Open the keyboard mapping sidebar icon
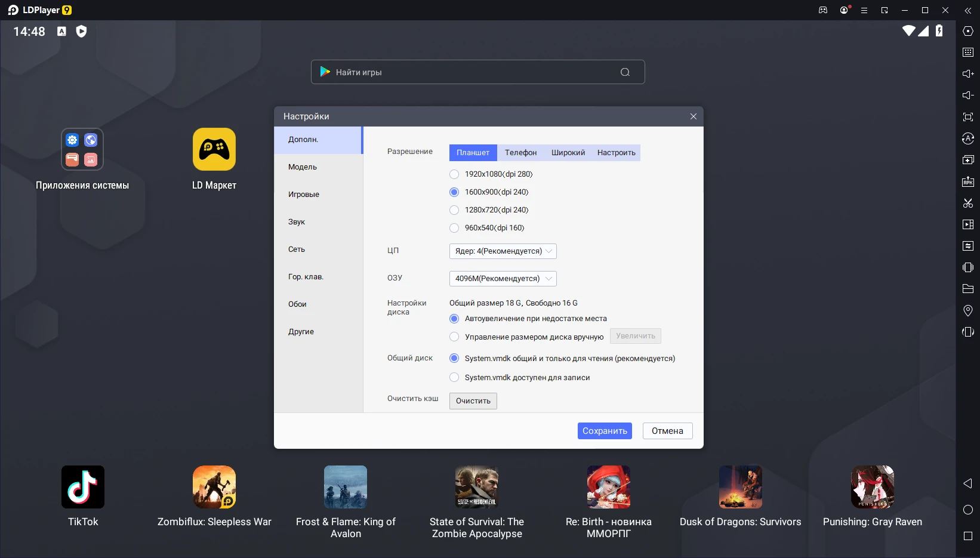 [x=968, y=53]
